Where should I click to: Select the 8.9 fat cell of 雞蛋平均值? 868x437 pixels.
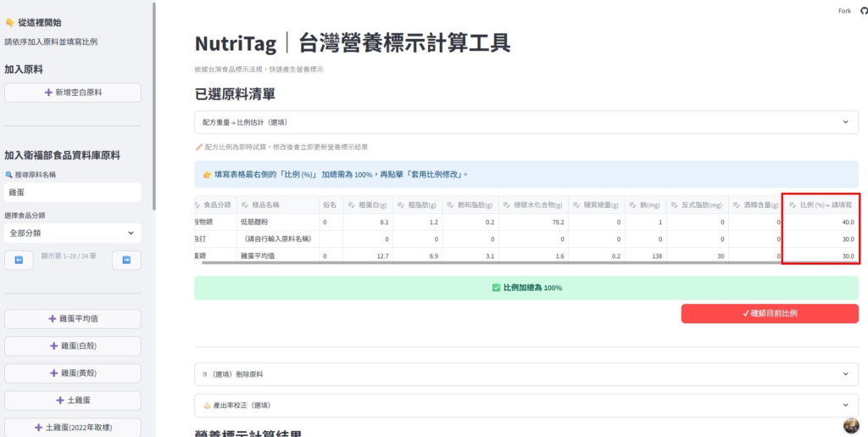(x=417, y=256)
